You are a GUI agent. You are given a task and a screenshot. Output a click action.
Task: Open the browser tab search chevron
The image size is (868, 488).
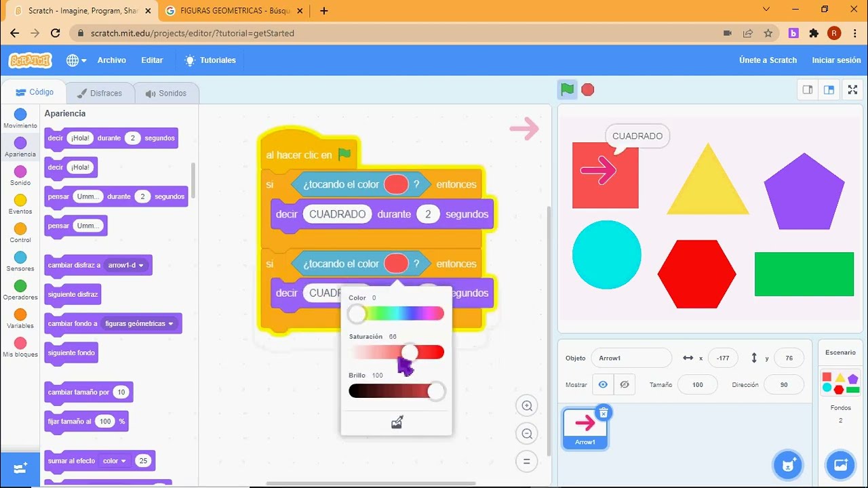(x=766, y=9)
